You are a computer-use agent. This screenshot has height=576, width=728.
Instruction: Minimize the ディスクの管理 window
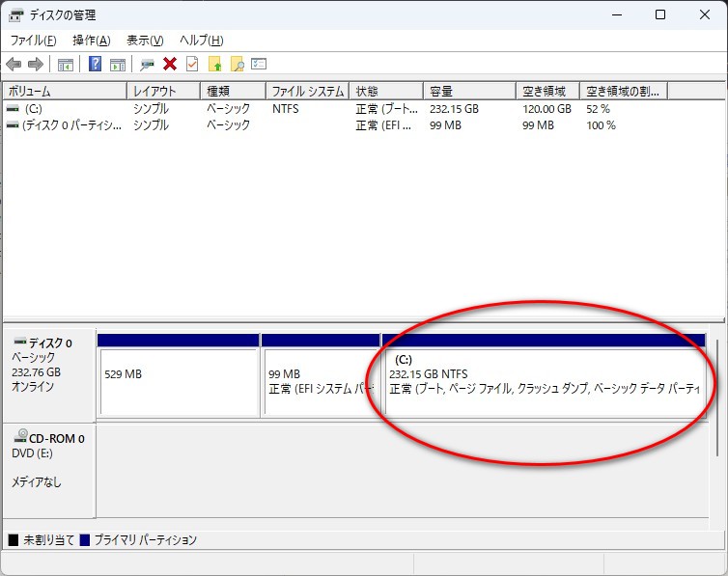coord(617,14)
